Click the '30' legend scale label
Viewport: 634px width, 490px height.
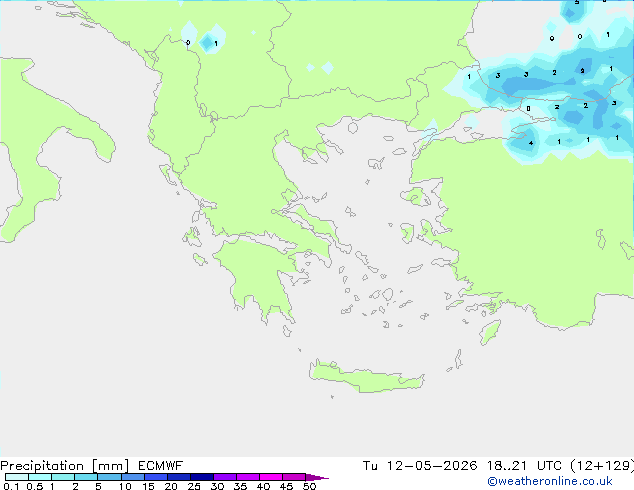click(217, 486)
